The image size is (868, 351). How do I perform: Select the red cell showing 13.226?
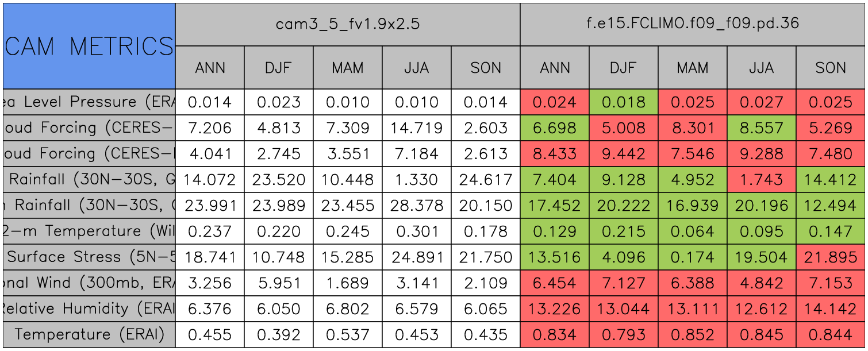555,309
